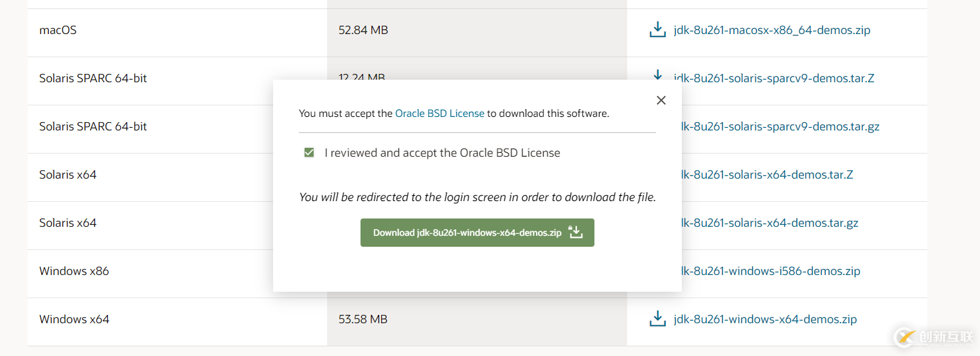980x356 pixels.
Task: Click the download icon beside the sparcv9 tar.Z file
Action: coord(657,75)
